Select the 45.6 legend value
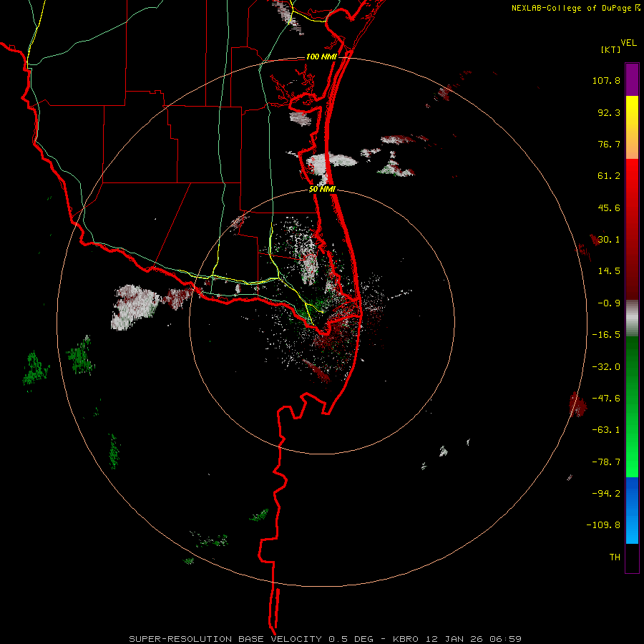This screenshot has height=644, width=644. point(609,208)
